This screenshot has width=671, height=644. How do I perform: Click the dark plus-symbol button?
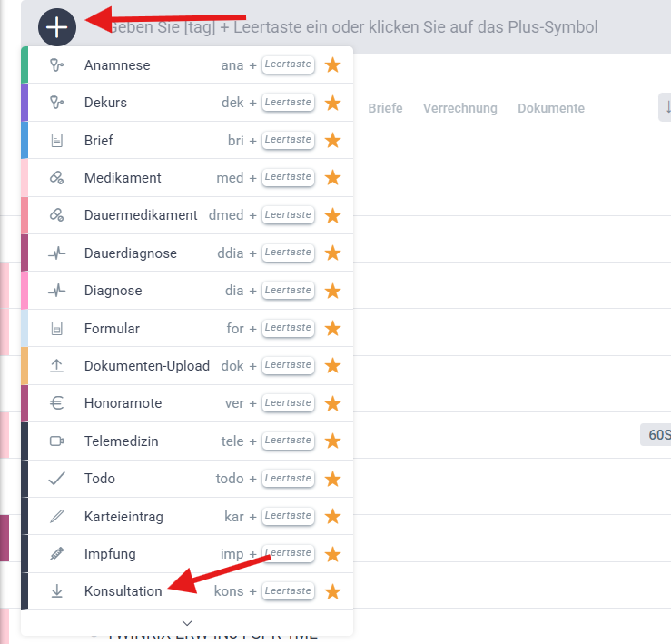click(x=57, y=27)
